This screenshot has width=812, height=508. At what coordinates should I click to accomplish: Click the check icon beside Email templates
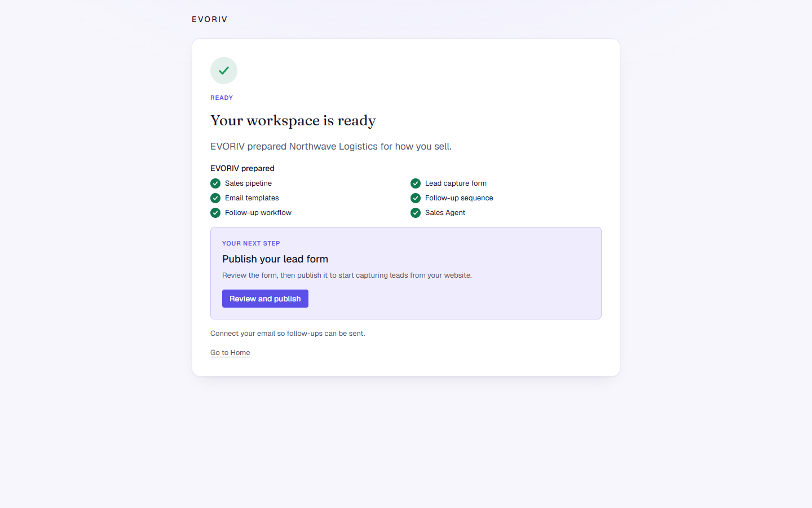[215, 198]
